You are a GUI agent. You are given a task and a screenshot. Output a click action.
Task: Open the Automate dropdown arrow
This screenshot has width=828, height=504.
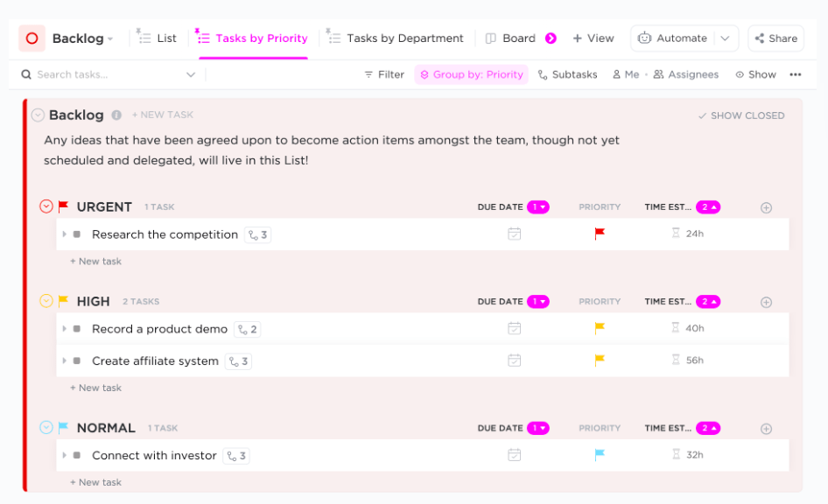pos(725,38)
